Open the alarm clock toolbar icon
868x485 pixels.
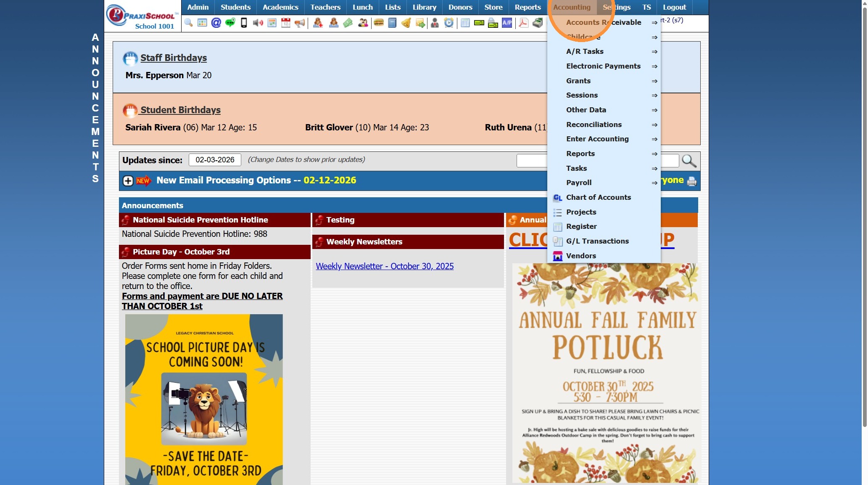[x=449, y=23]
